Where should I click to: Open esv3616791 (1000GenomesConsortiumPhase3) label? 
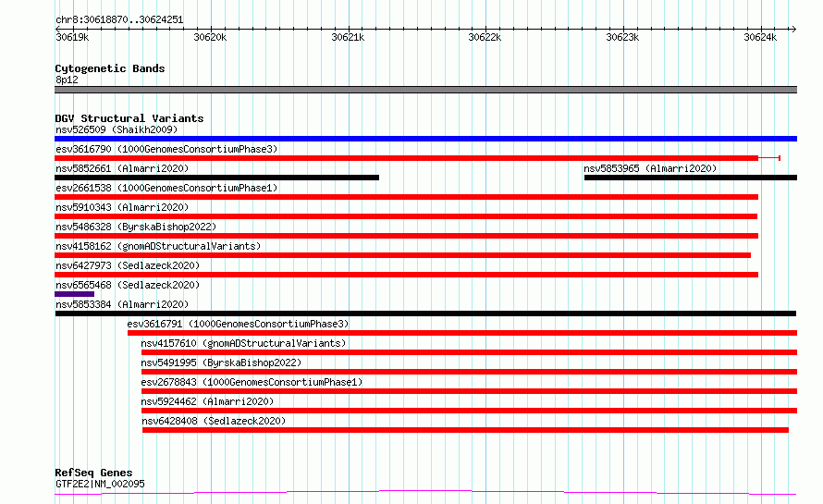(238, 324)
